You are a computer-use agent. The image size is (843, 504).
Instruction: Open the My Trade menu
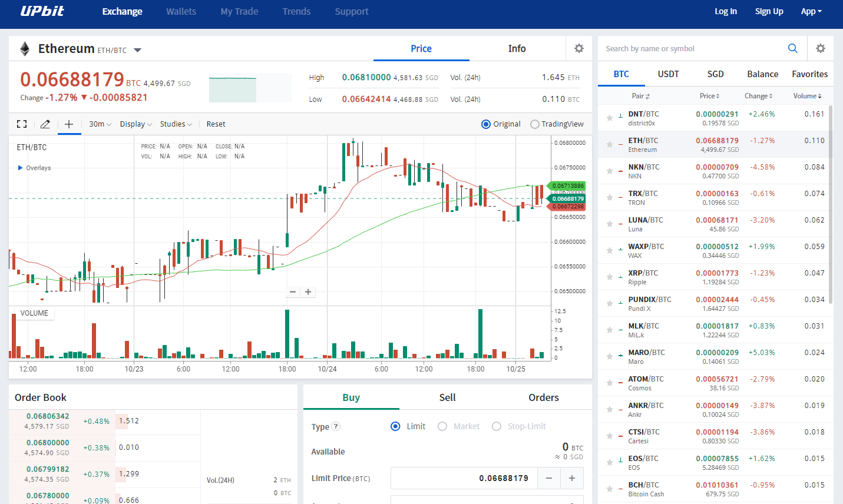[x=239, y=11]
